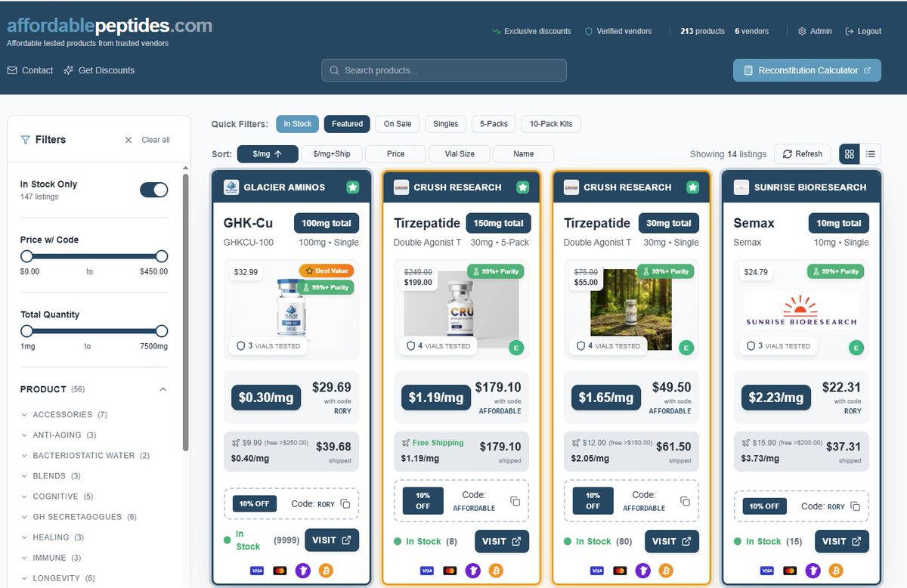This screenshot has width=907, height=588.
Task: Click the featured star on Tirzepatide 30mg total card
Action: pos(692,187)
